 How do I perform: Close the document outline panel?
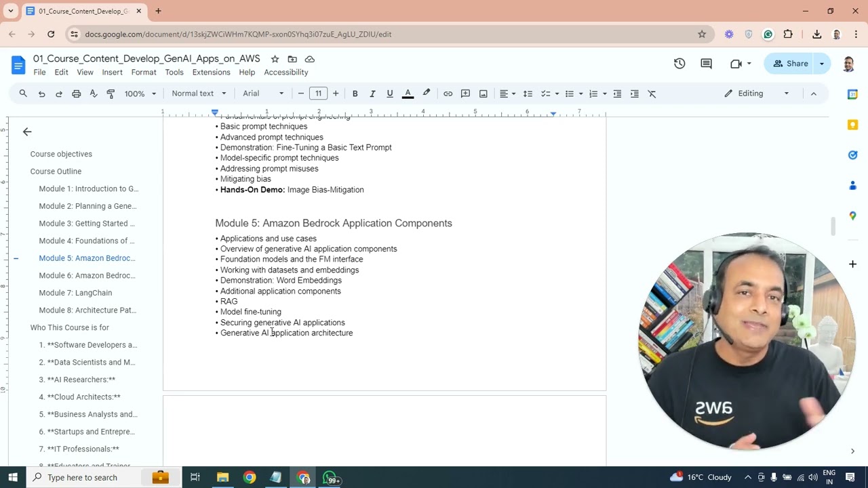(x=27, y=131)
